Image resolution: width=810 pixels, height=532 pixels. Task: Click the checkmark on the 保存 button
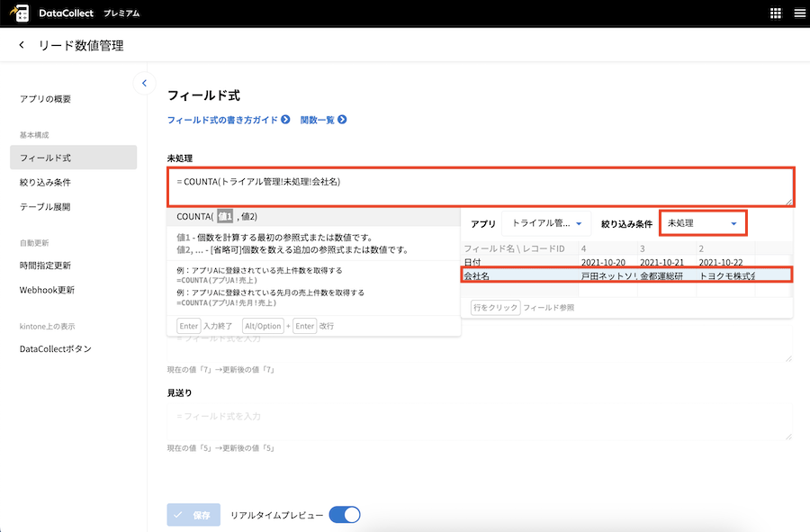coord(178,514)
